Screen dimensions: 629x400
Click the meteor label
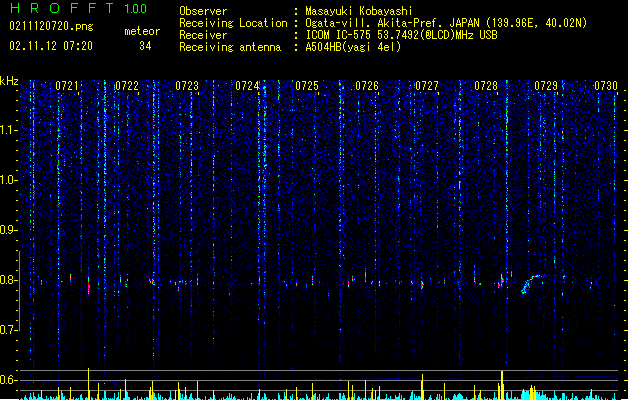click(x=142, y=31)
